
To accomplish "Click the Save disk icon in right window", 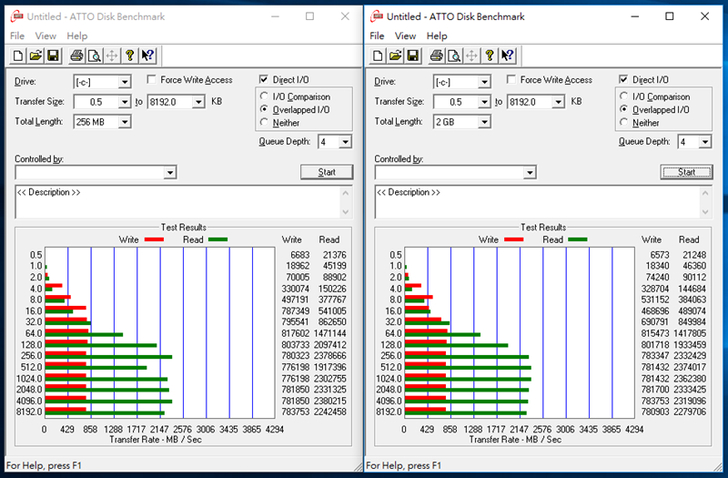I will [x=413, y=55].
